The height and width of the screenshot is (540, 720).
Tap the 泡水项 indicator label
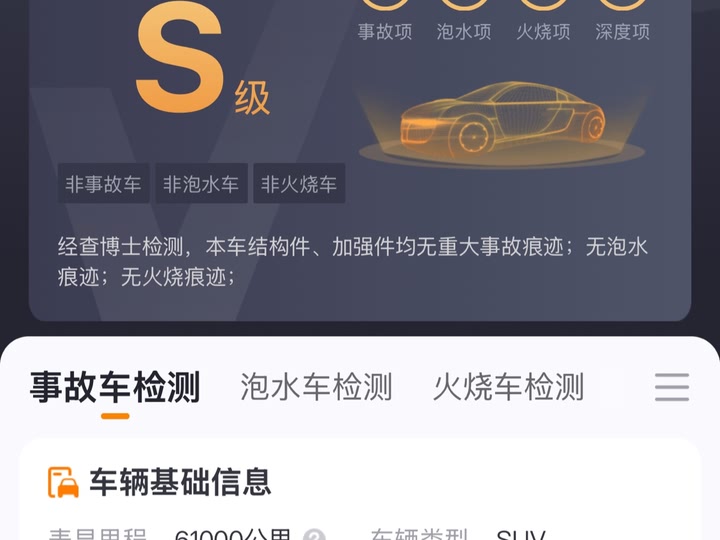tap(464, 32)
